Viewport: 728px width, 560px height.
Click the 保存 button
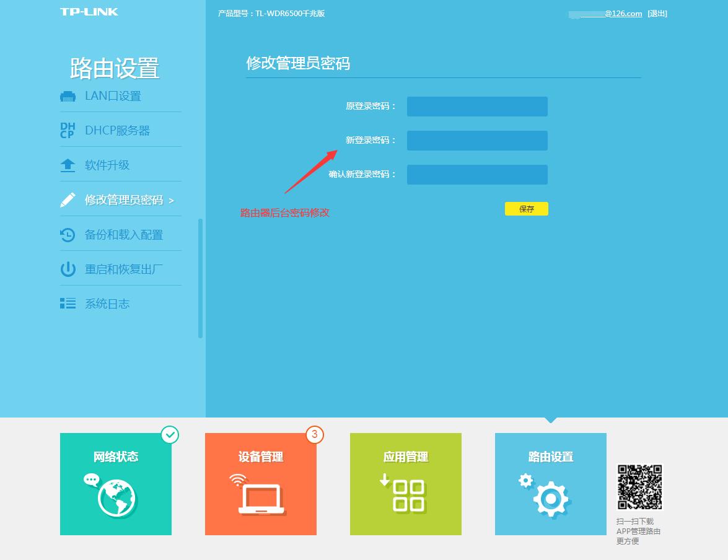pyautogui.click(x=526, y=209)
